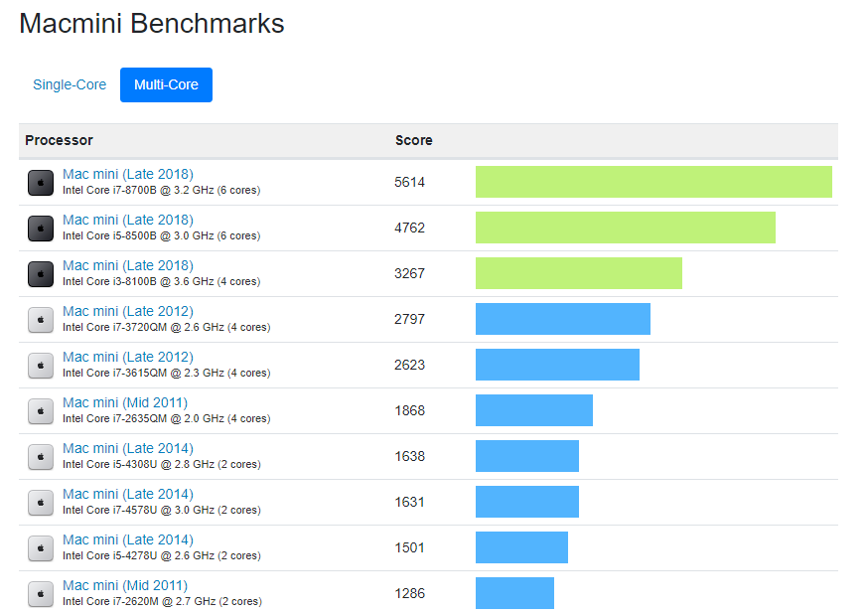The width and height of the screenshot is (868, 614).
Task: Open Mac mini (Late 2018) i5-8500B link
Action: click(128, 220)
